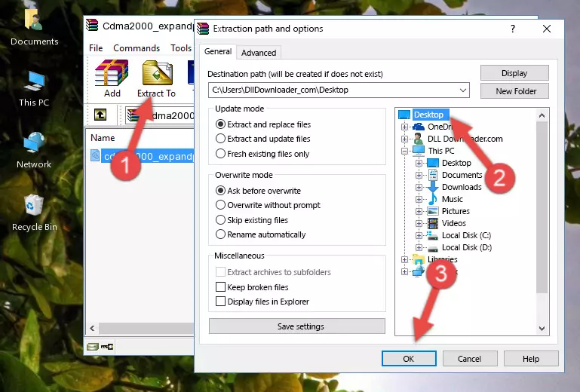Collapse the This PC tree node
This screenshot has height=392, width=580.
[x=405, y=151]
